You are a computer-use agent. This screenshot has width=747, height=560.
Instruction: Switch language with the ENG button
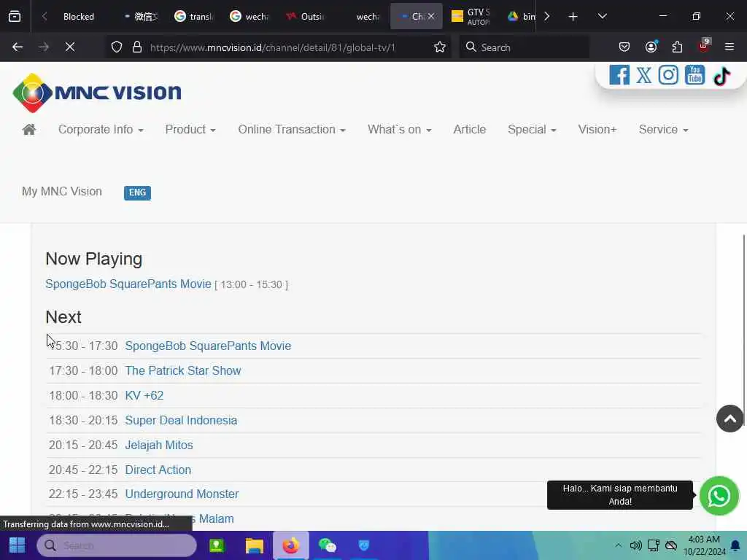point(137,192)
